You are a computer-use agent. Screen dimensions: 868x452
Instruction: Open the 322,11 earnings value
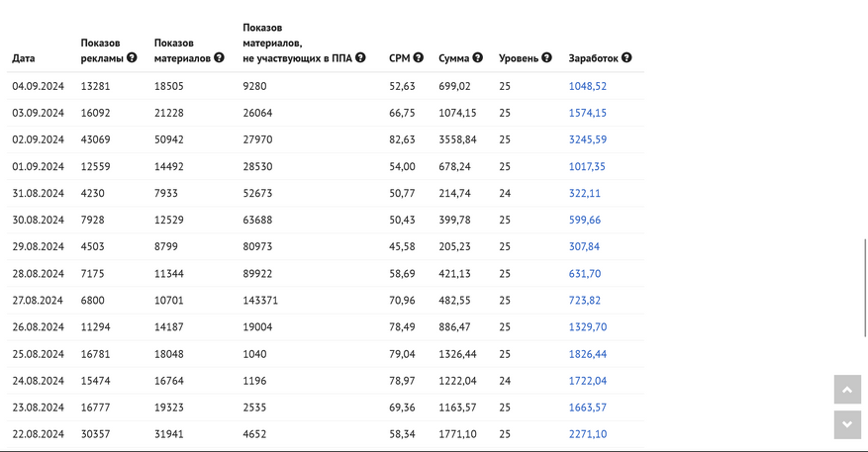pos(584,193)
